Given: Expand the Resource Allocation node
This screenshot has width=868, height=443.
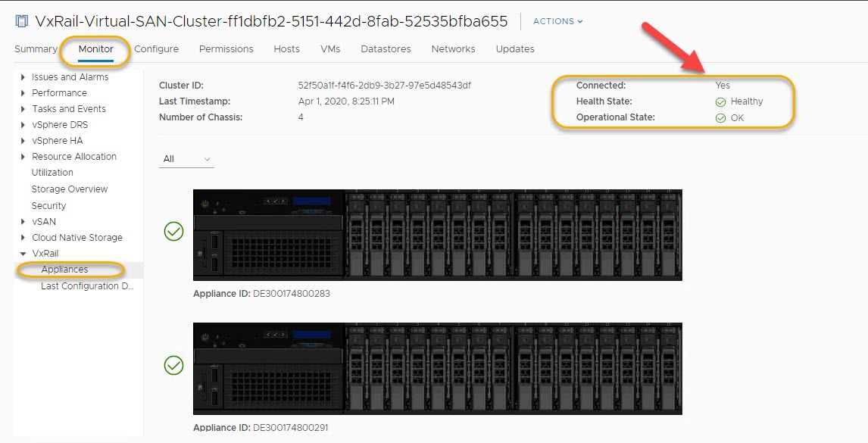Looking at the screenshot, I should (x=23, y=157).
